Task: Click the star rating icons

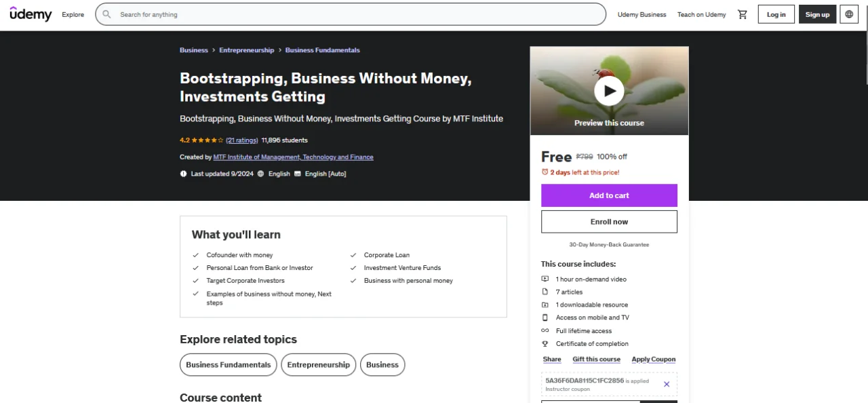Action: point(208,140)
